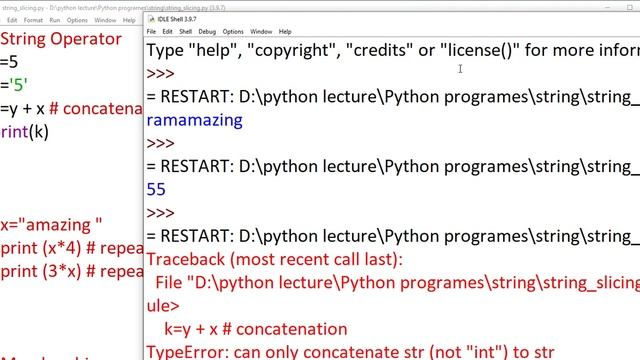This screenshot has height=360, width=640.
Task: Click the first RESTART line in shell
Action: 393,97
